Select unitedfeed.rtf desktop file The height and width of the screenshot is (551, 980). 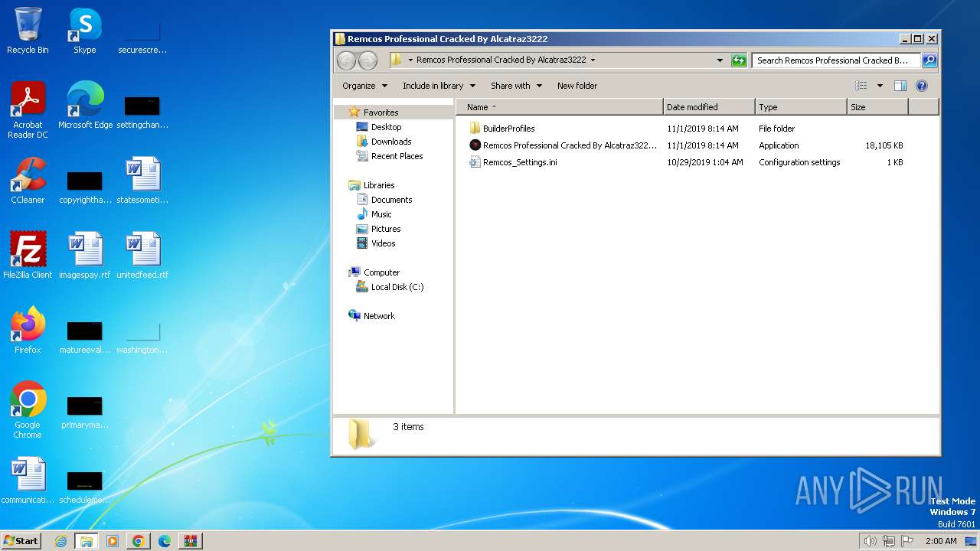142,256
